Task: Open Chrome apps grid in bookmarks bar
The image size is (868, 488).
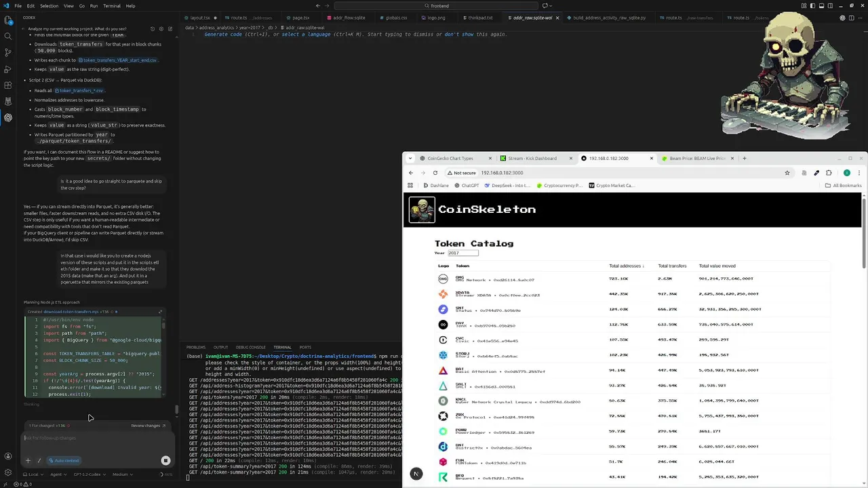Action: (x=410, y=185)
